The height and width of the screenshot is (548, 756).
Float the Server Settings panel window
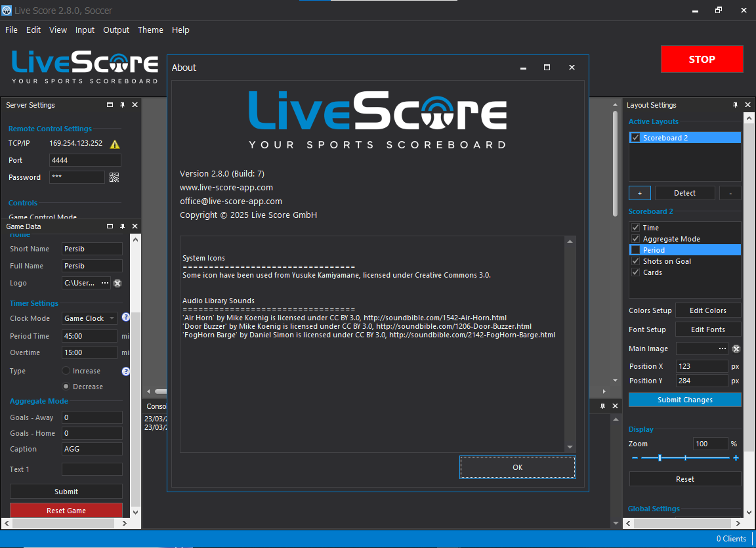tap(110, 105)
